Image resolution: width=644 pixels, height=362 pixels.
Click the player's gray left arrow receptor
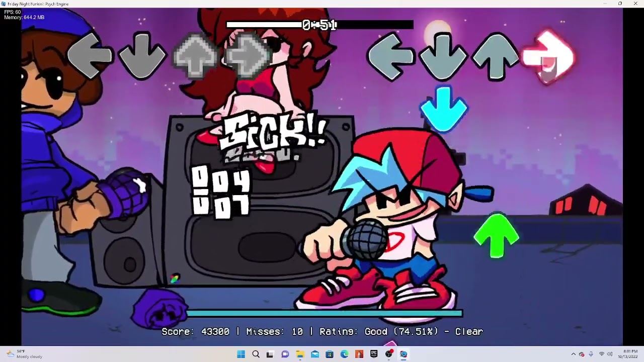click(x=391, y=56)
